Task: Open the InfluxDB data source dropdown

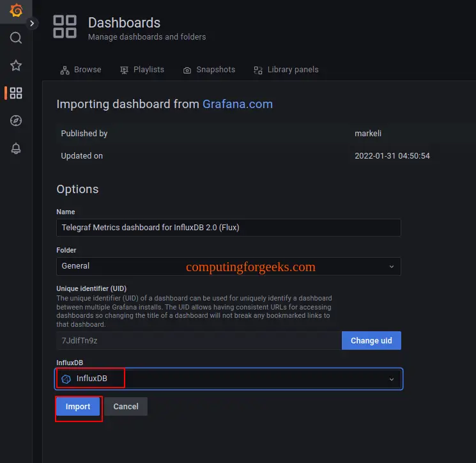Action: 229,379
